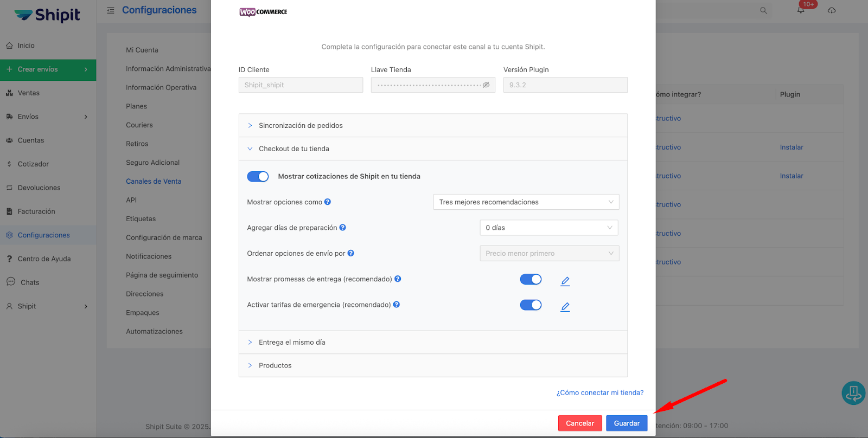Open ¿Cómo conectar mi tienda? link
868x438 pixels.
[599, 393]
